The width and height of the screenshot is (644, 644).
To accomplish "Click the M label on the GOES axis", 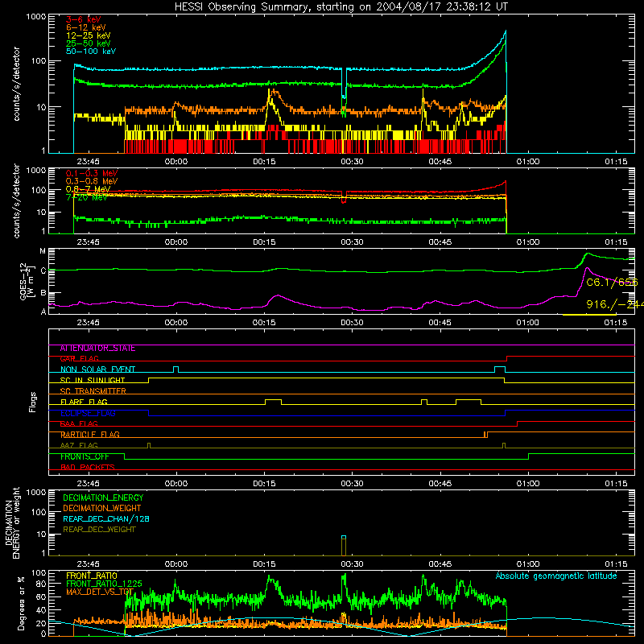I will pyautogui.click(x=43, y=251).
